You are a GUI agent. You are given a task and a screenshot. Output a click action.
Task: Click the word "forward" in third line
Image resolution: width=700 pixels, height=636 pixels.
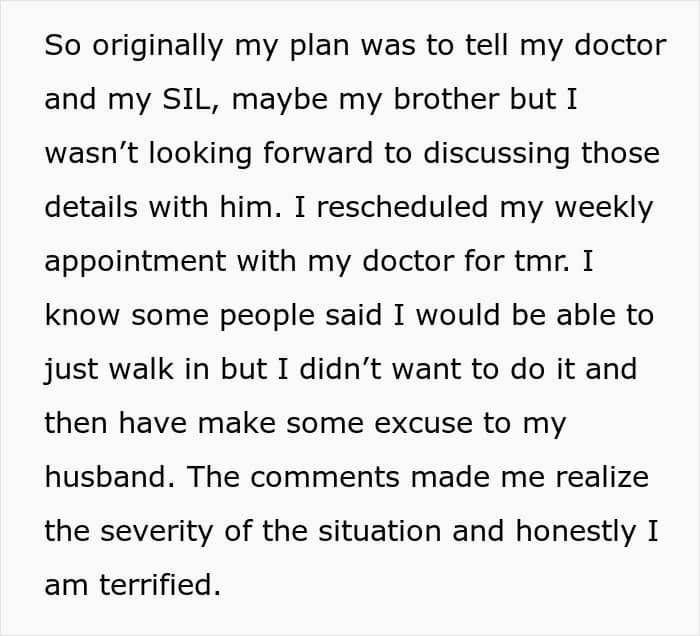click(318, 153)
